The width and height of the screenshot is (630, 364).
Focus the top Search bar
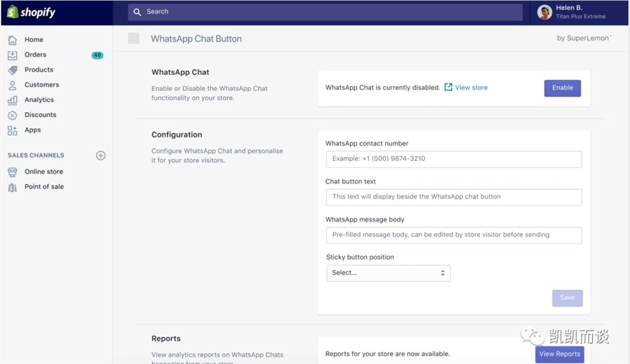tap(326, 12)
